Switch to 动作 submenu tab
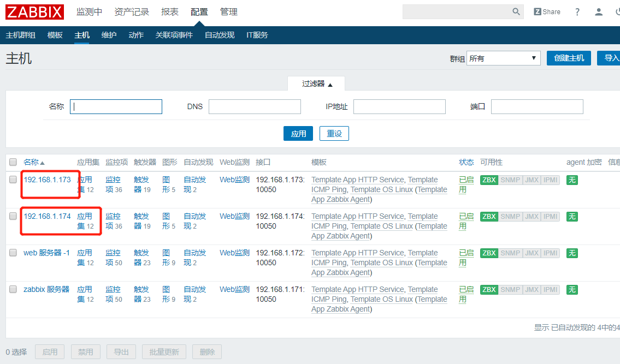This screenshot has height=364, width=620. pyautogui.click(x=136, y=35)
